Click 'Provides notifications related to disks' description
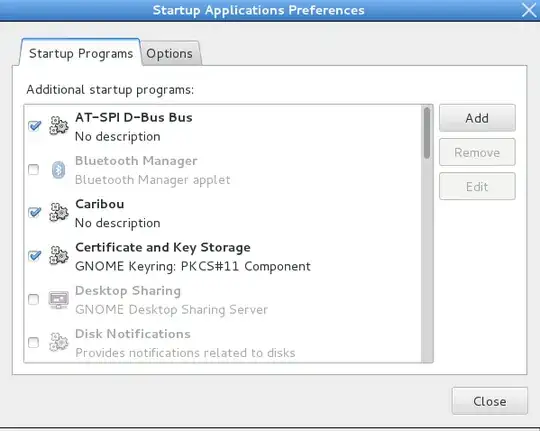This screenshot has width=540, height=431. [185, 353]
